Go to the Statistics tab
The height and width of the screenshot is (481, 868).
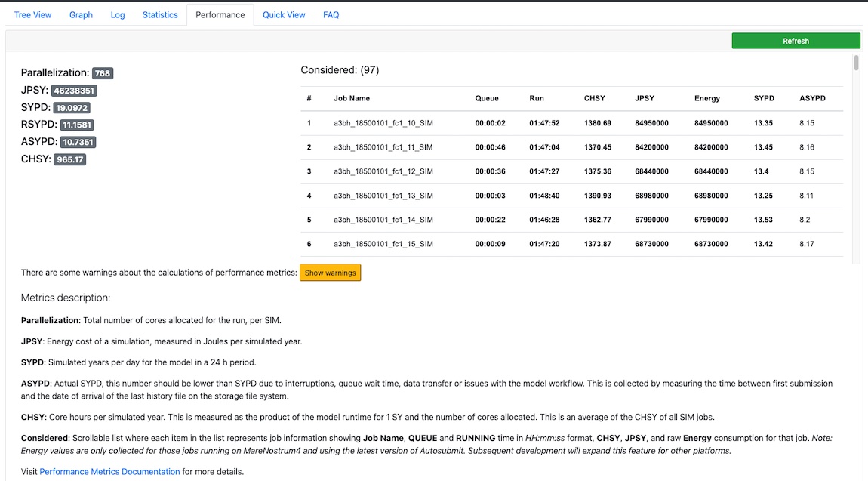160,15
